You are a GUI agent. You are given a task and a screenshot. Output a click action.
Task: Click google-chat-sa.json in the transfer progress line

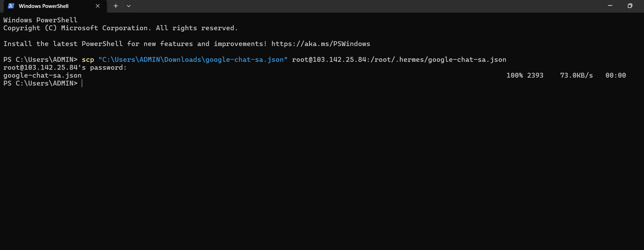[43, 75]
